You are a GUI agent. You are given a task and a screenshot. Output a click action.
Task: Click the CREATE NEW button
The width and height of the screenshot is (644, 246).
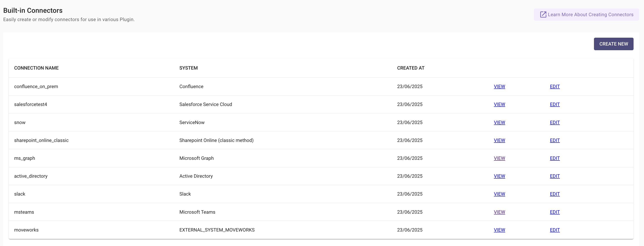(x=614, y=44)
